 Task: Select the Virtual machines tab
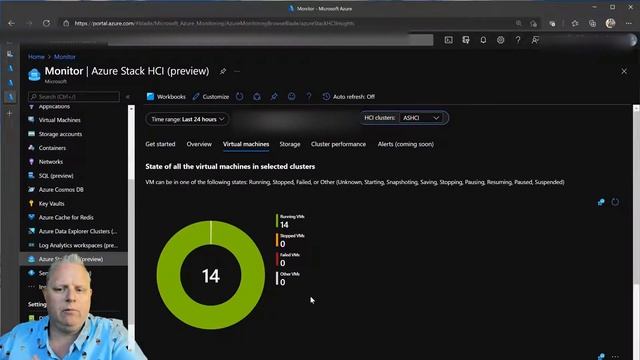[x=246, y=144]
